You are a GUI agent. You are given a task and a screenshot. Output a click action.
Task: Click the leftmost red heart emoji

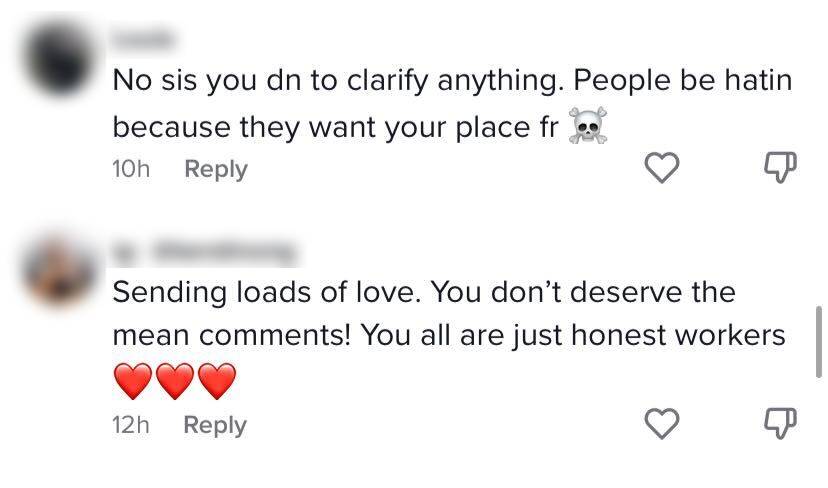132,380
